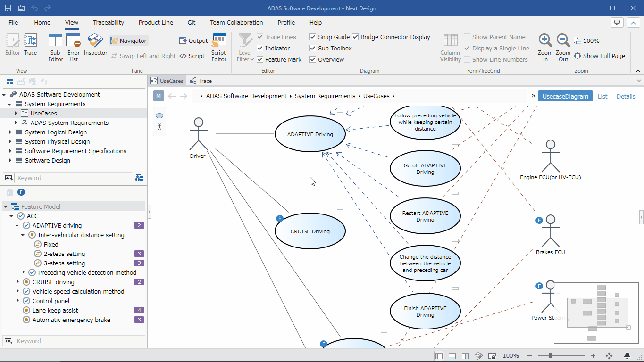Click the UsecaseDiagram view button
The image size is (644, 362).
pos(566,96)
